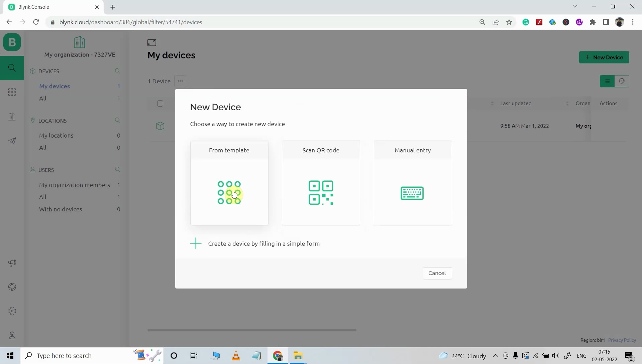Select the paper plane icon in sidebar
Screen dimensions: 642x364
click(12, 141)
